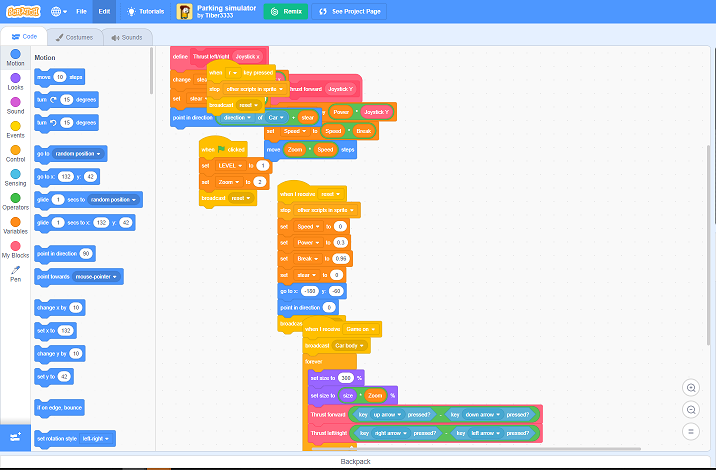Image resolution: width=716 pixels, height=470 pixels.
Task: Click the Add Extension button icon
Action: point(15,438)
